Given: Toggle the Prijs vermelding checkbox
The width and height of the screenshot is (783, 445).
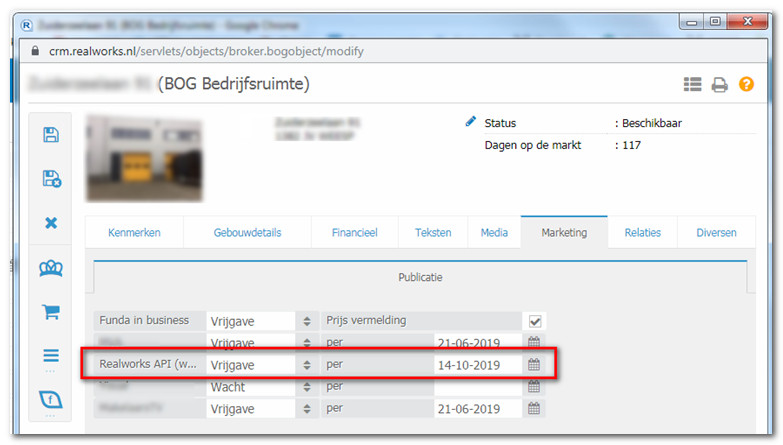Looking at the screenshot, I should click(535, 321).
